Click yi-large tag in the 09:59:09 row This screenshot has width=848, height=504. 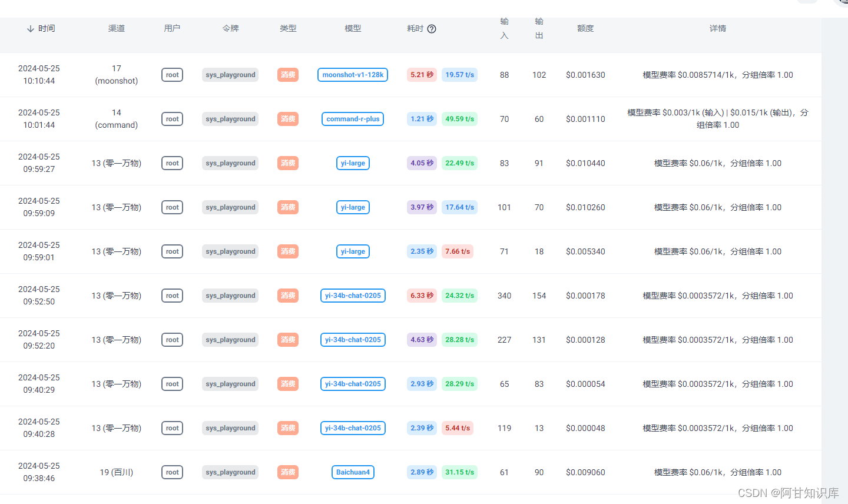tap(353, 207)
